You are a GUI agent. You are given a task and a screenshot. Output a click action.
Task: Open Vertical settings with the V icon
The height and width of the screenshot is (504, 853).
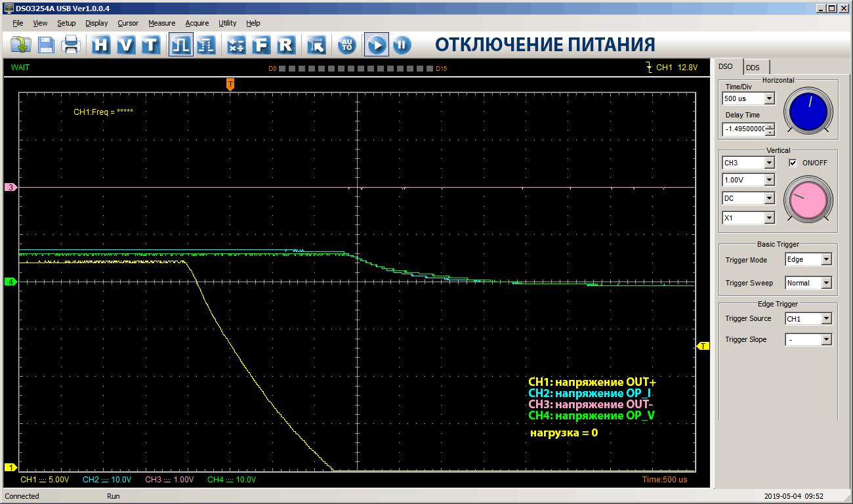point(126,45)
